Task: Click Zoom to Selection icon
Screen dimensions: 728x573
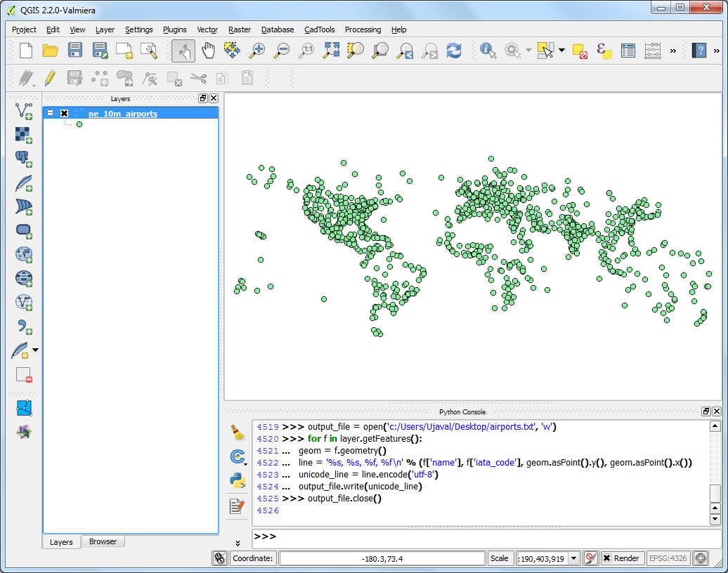Action: coord(356,50)
